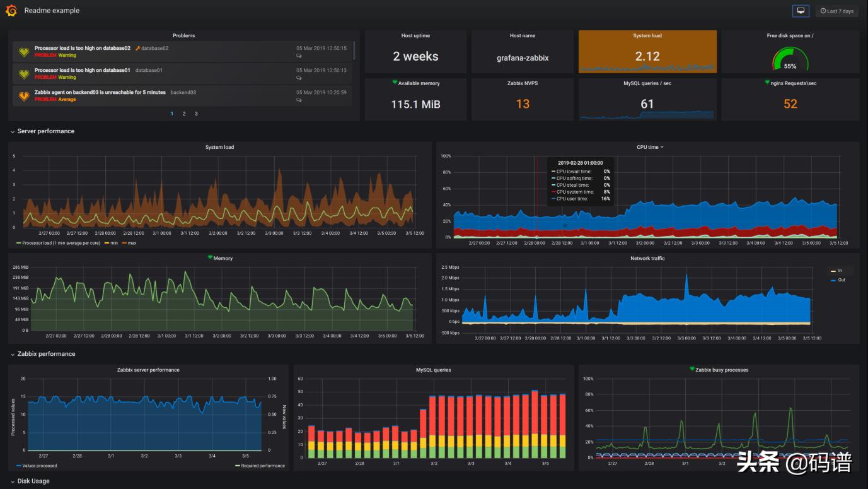The height and width of the screenshot is (489, 868).
Task: Collapse the Zabbix performance row
Action: [x=42, y=354]
